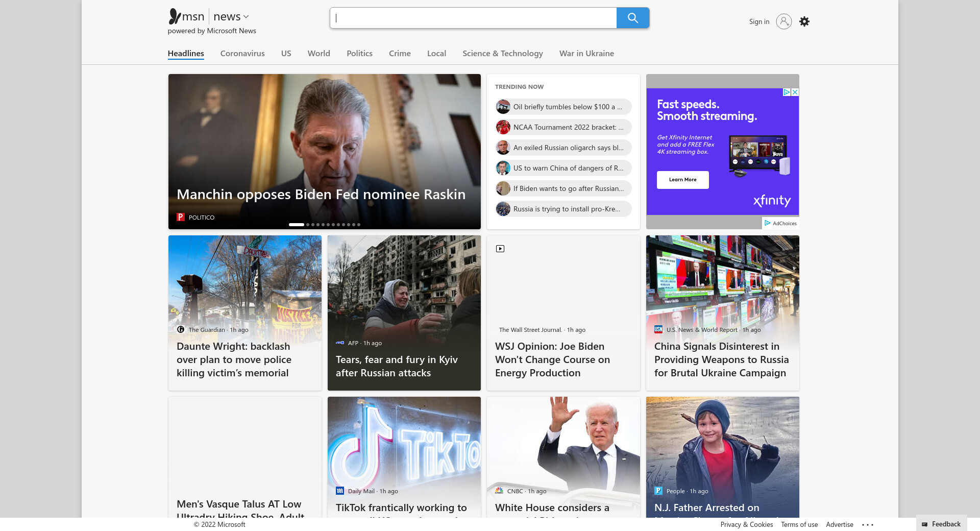
Task: Click the Politico source icon on headline
Action: coord(180,217)
